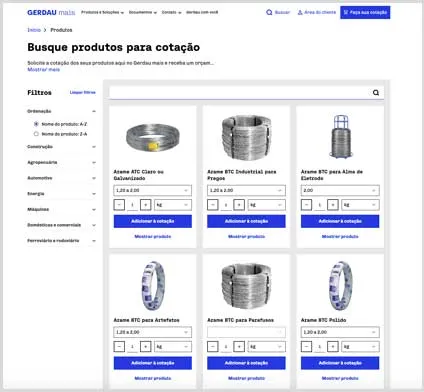Viewport: 424px width, 392px height.
Task: Increase quantity for Arame BTC para Alma de Eletrodo
Action: (333, 205)
